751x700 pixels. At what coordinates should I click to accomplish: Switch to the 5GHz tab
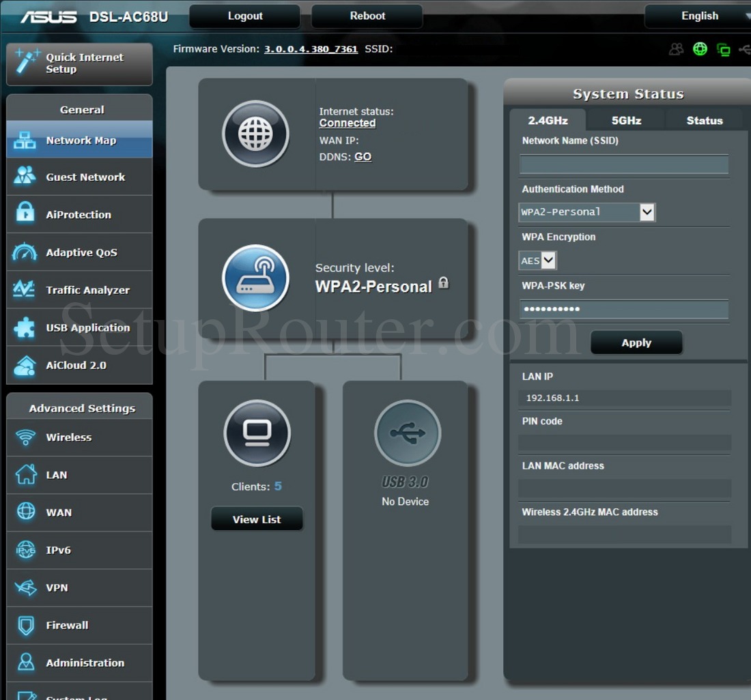click(625, 121)
